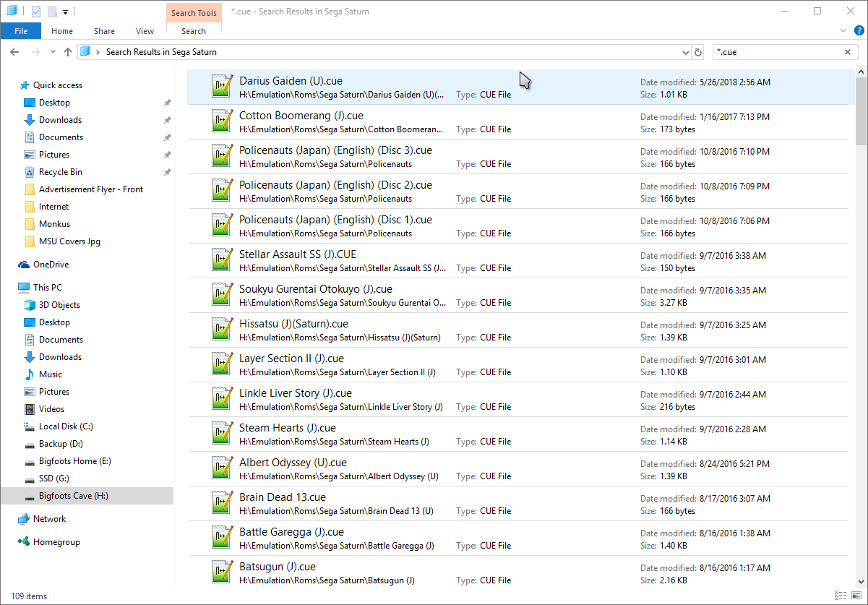This screenshot has width=868, height=605.
Task: Switch to details view layout icon
Action: tap(841, 596)
